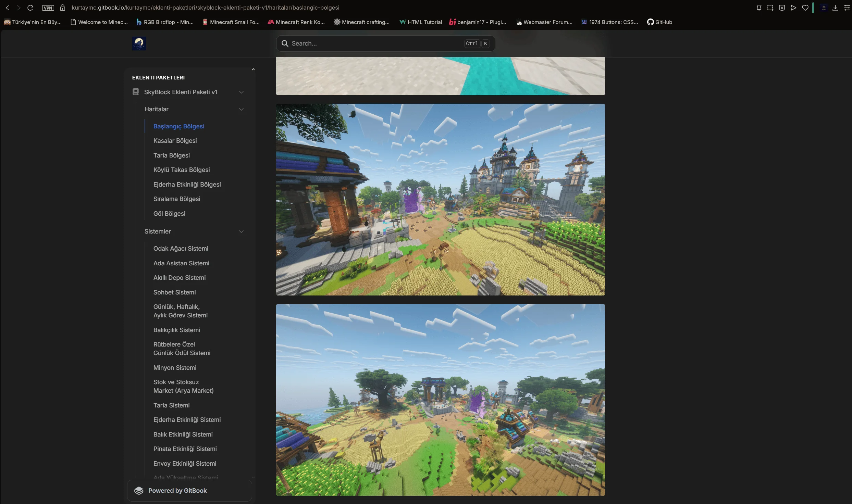Open the Minyon Sistemi page

[175, 367]
